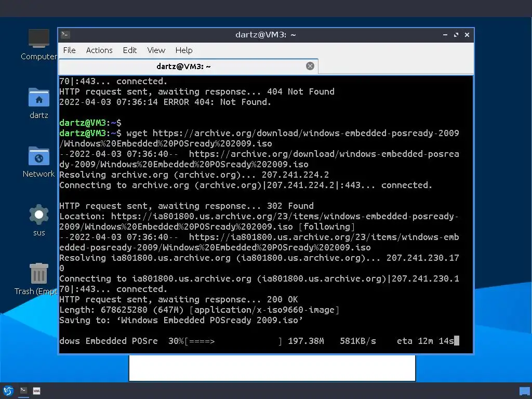The image size is (532, 399).
Task: Open the View menu
Action: (156, 50)
